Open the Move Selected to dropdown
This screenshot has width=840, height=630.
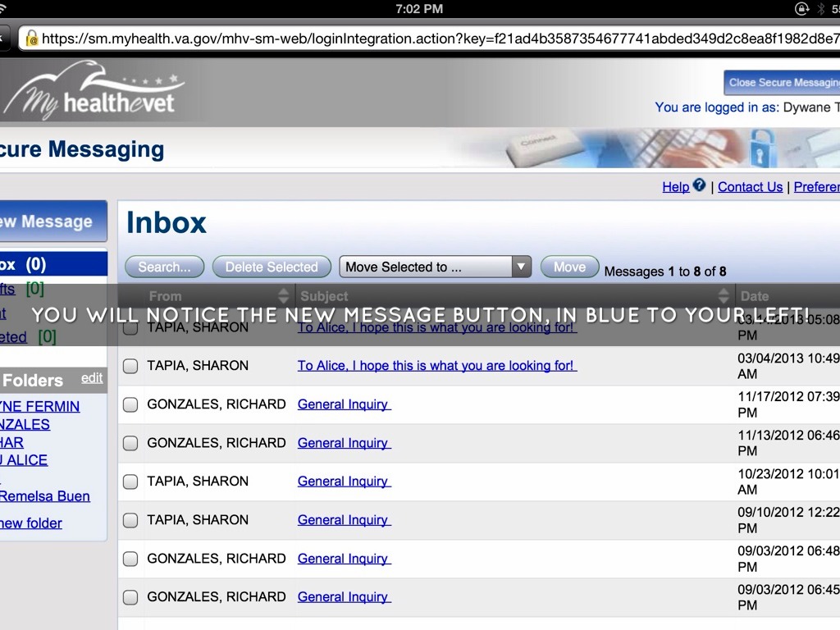coord(435,267)
